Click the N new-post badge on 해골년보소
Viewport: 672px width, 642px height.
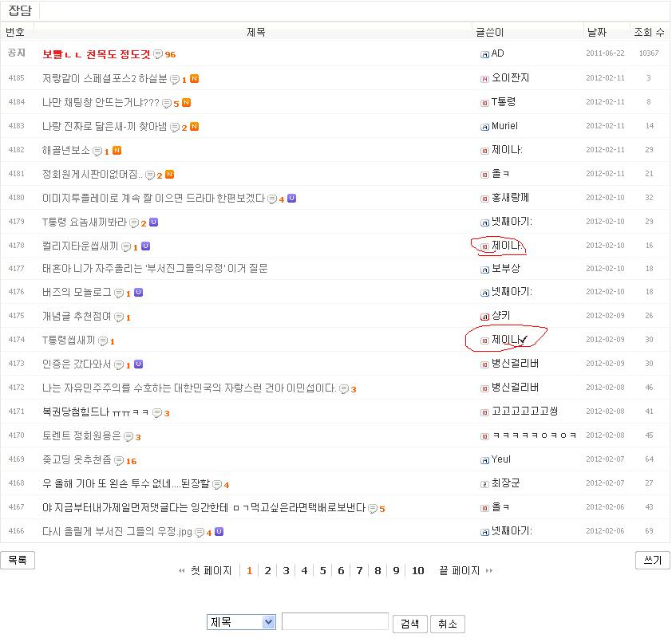117,150
